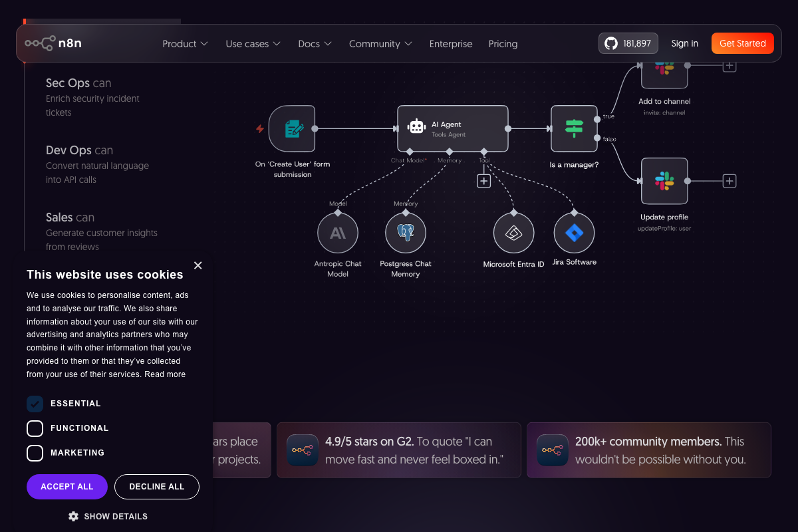Click the n8n logo in the header
This screenshot has height=532, width=798.
(x=53, y=43)
